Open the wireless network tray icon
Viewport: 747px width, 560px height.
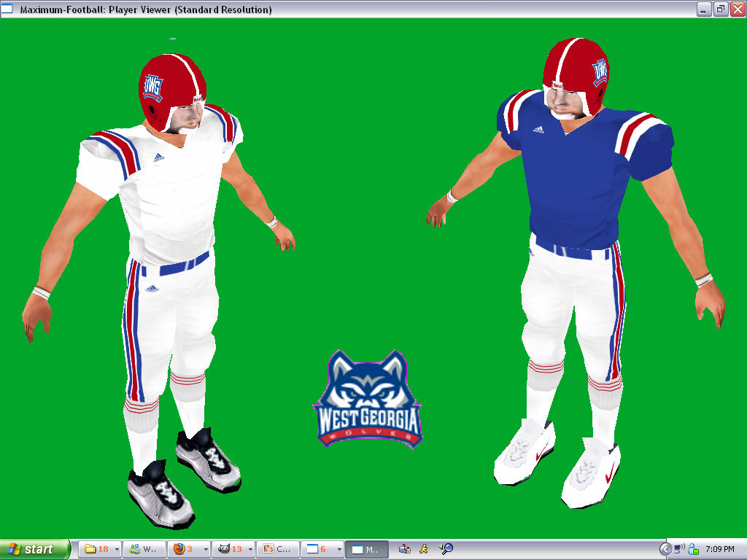point(679,549)
